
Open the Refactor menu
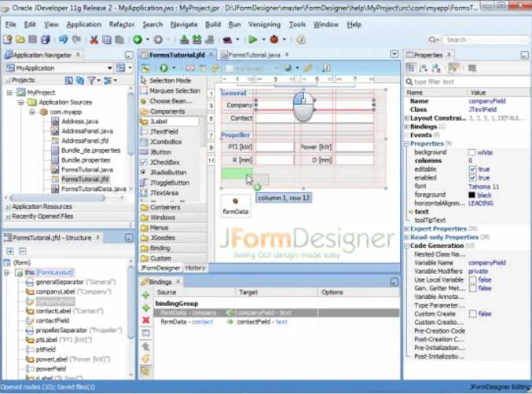(x=122, y=24)
